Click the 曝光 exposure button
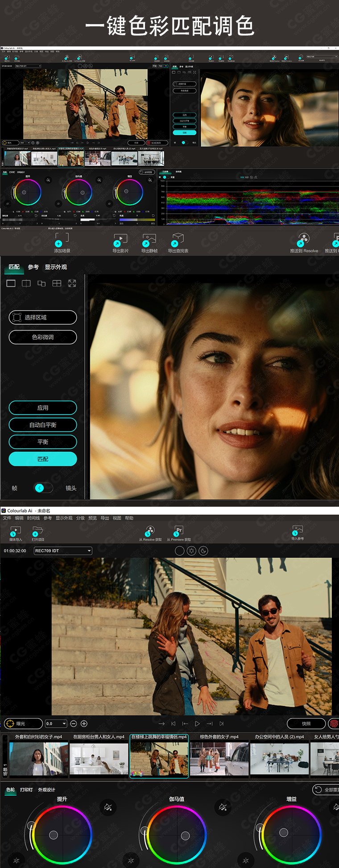 (23, 723)
